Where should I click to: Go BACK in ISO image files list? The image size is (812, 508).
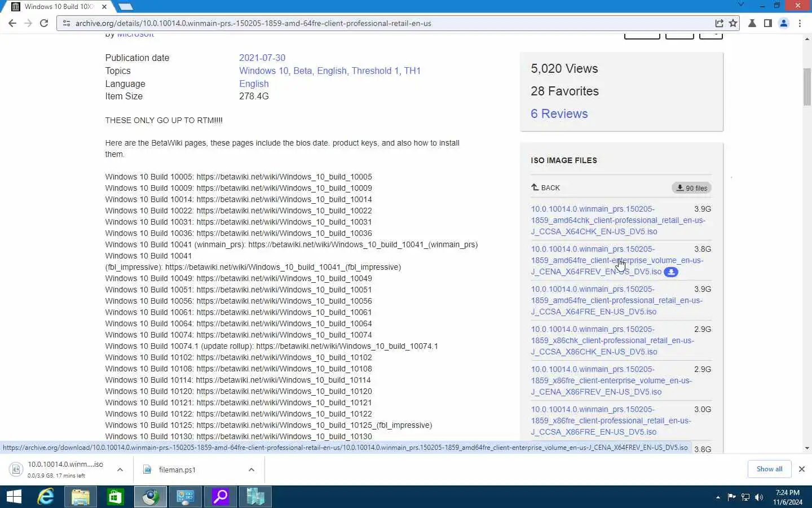pos(545,187)
